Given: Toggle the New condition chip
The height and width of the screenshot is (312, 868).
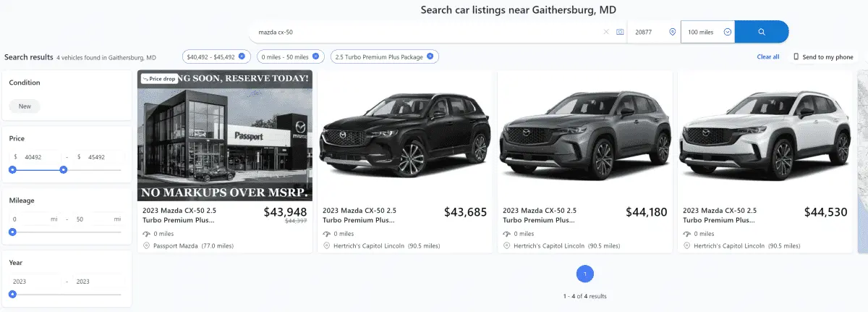Looking at the screenshot, I should (x=25, y=106).
